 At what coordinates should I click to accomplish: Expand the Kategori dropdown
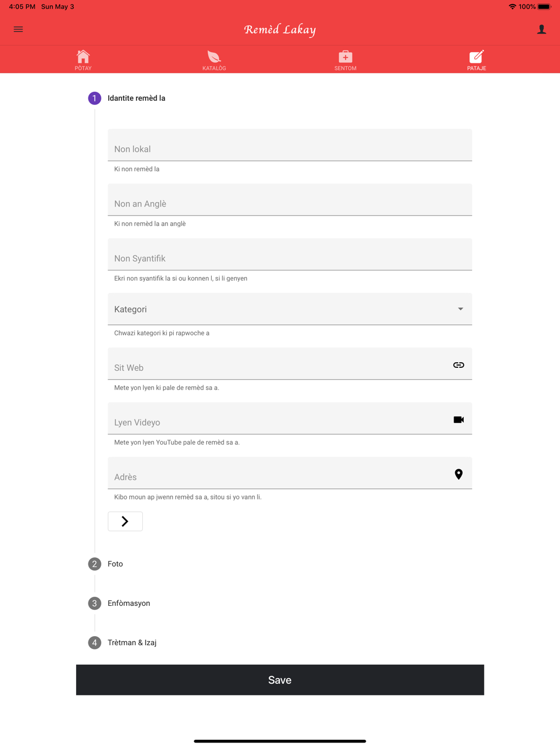point(290,309)
